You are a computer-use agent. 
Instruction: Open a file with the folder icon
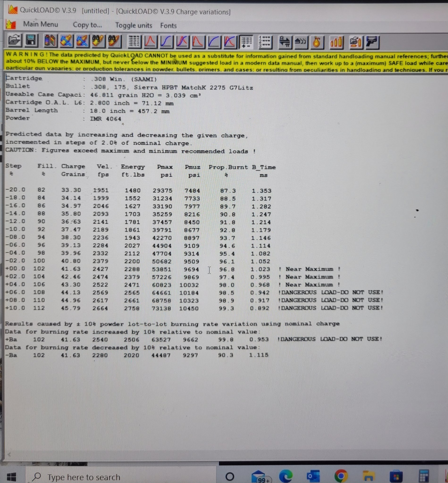point(15,41)
